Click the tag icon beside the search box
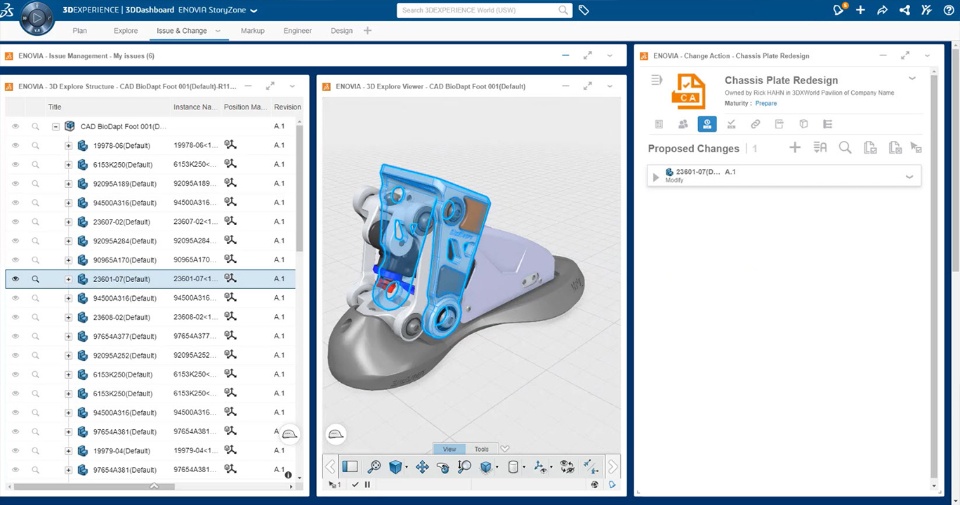Screen dimensions: 960x505 click(x=583, y=10)
